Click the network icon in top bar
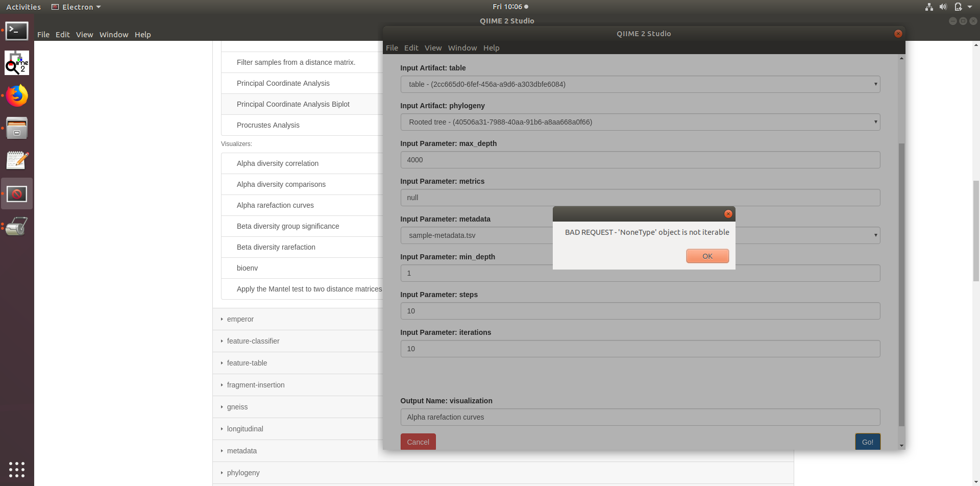The image size is (980, 486). pos(929,7)
